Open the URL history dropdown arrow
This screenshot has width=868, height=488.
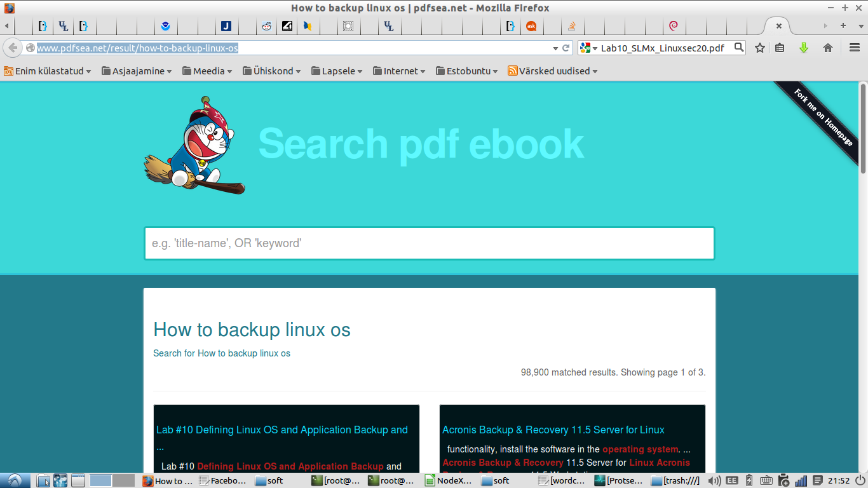tap(555, 48)
